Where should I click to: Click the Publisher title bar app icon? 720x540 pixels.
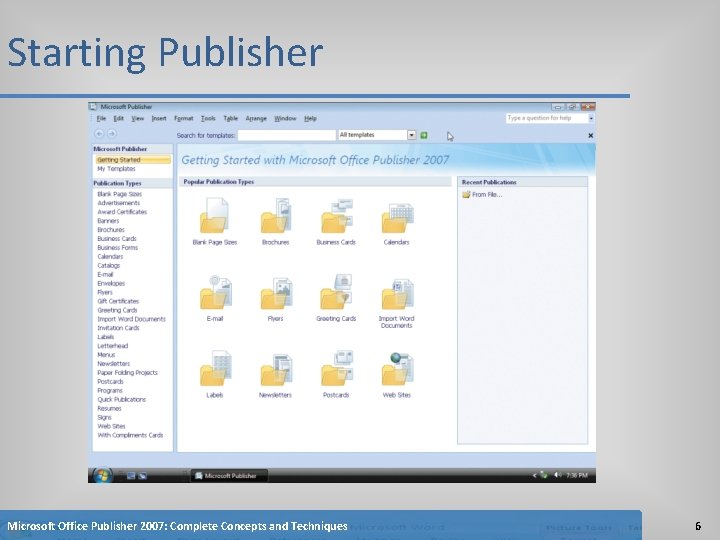[x=93, y=107]
